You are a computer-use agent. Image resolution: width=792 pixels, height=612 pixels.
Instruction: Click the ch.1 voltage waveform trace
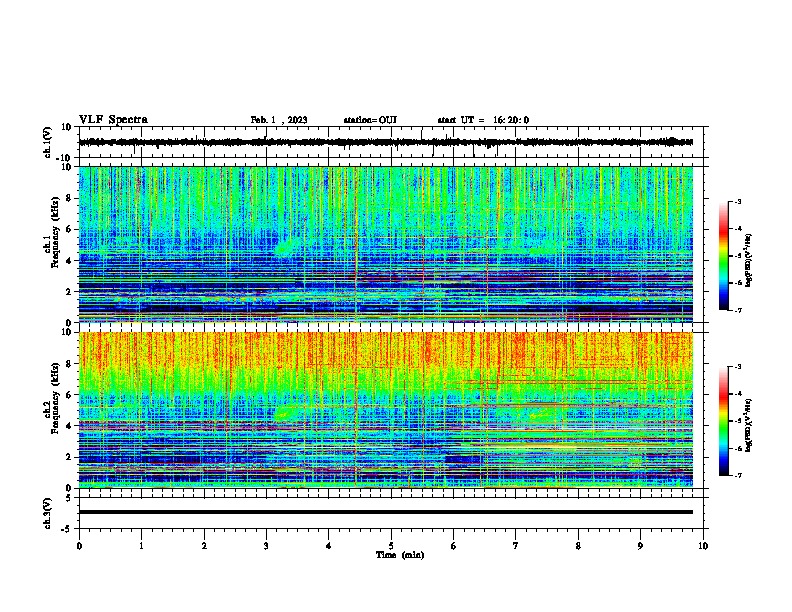[x=386, y=142]
